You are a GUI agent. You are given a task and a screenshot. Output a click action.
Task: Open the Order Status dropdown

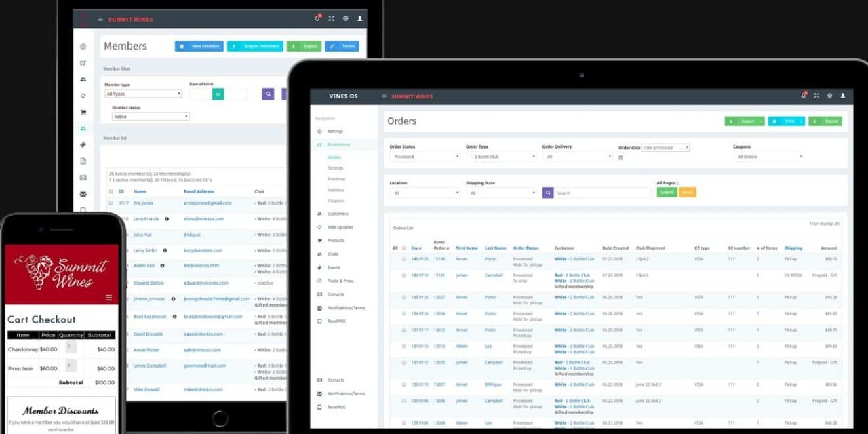point(425,157)
